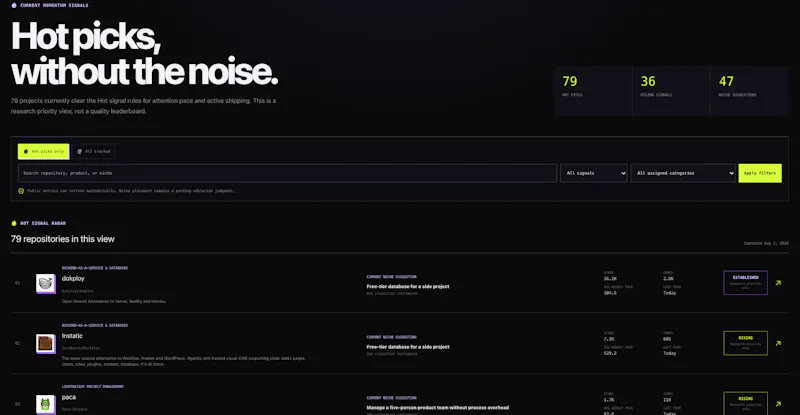Click the Public metrics refresh note
Image resolution: width=800 pixels, height=415 pixels.
[x=131, y=191]
